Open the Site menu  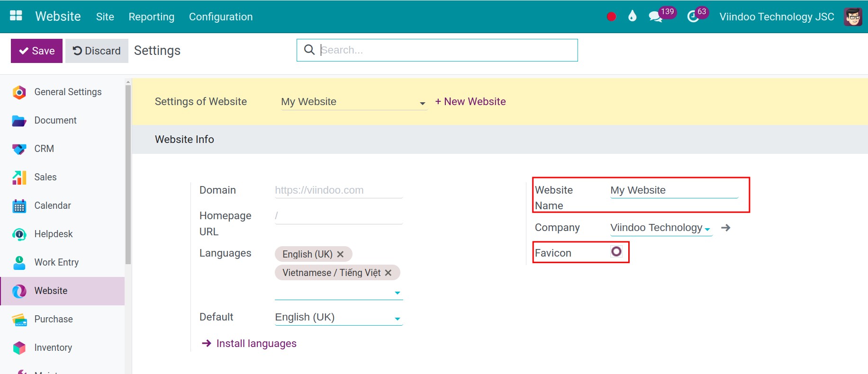[105, 17]
